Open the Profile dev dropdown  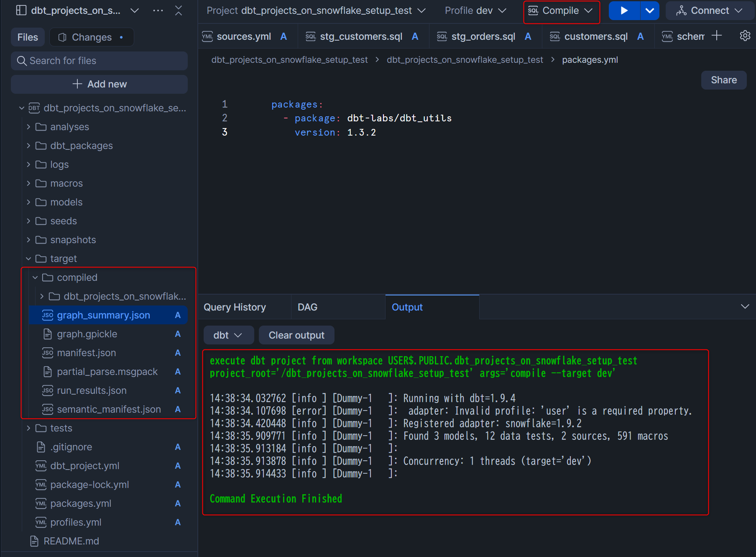(475, 11)
